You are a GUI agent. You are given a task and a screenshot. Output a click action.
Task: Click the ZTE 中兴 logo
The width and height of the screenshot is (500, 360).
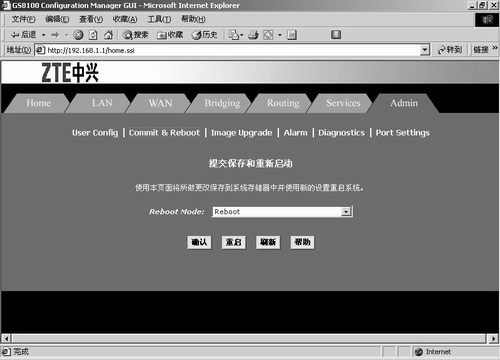click(70, 72)
